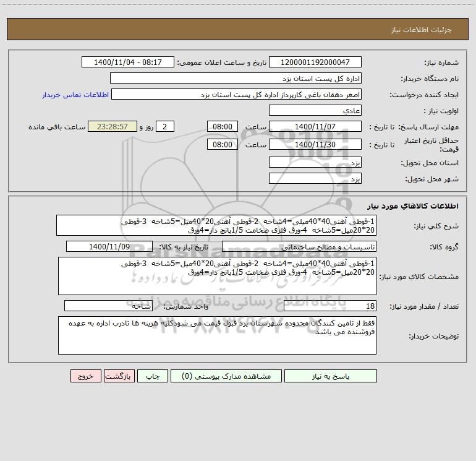Image resolution: width=476 pixels, height=461 pixels.
Task: Click the countdown timer 23:28:57
Action: point(113,126)
